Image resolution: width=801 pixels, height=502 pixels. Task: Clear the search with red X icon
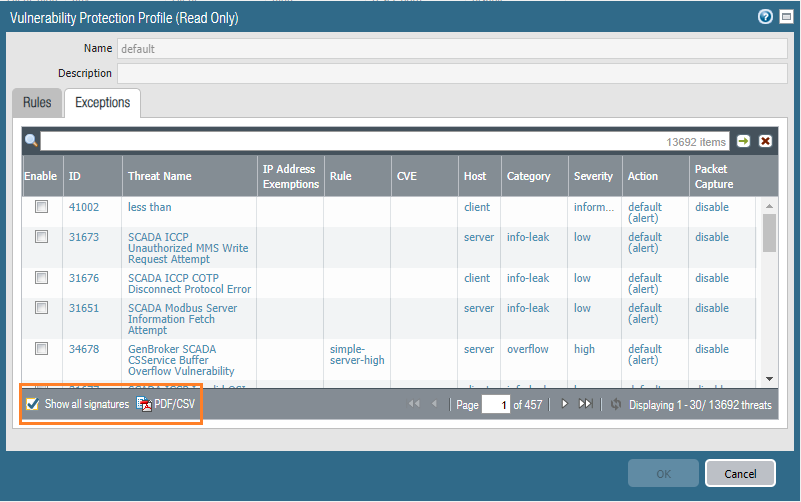click(765, 141)
